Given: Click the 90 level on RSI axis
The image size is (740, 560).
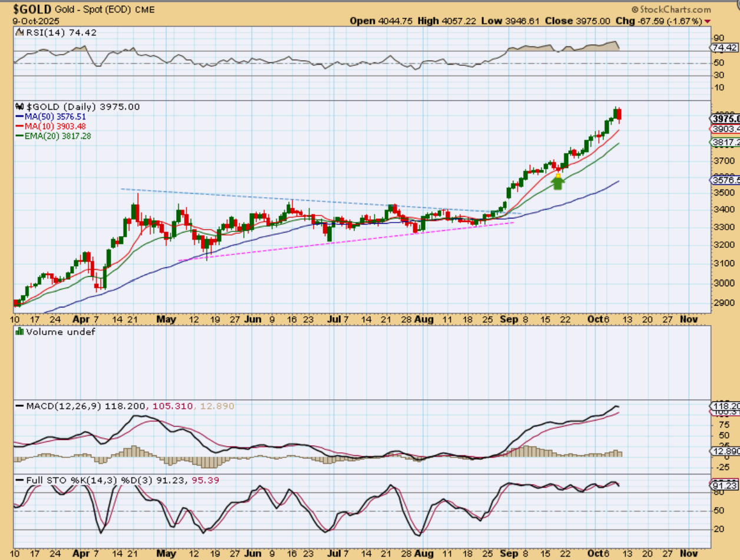Looking at the screenshot, I should tap(718, 37).
